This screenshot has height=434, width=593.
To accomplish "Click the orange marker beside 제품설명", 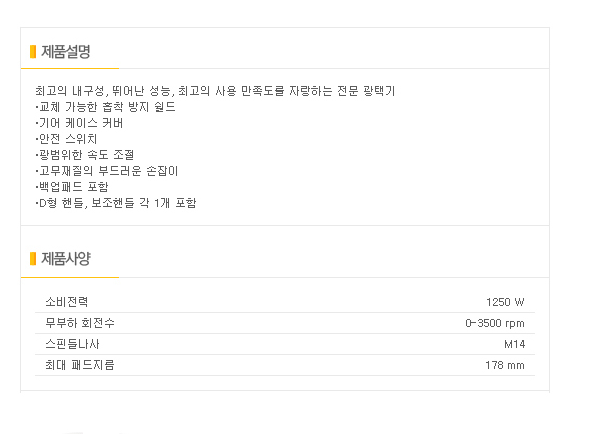I will point(33,52).
